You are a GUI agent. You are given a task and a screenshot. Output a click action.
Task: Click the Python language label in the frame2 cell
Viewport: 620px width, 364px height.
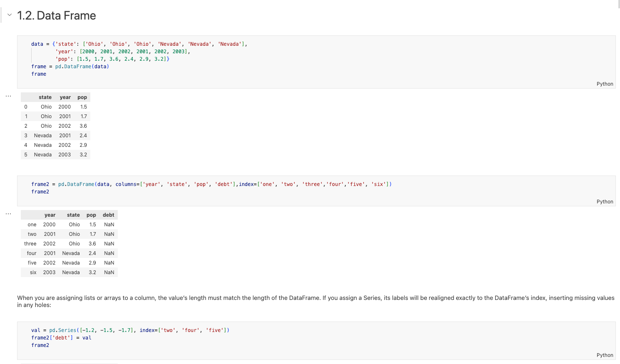[x=604, y=202]
